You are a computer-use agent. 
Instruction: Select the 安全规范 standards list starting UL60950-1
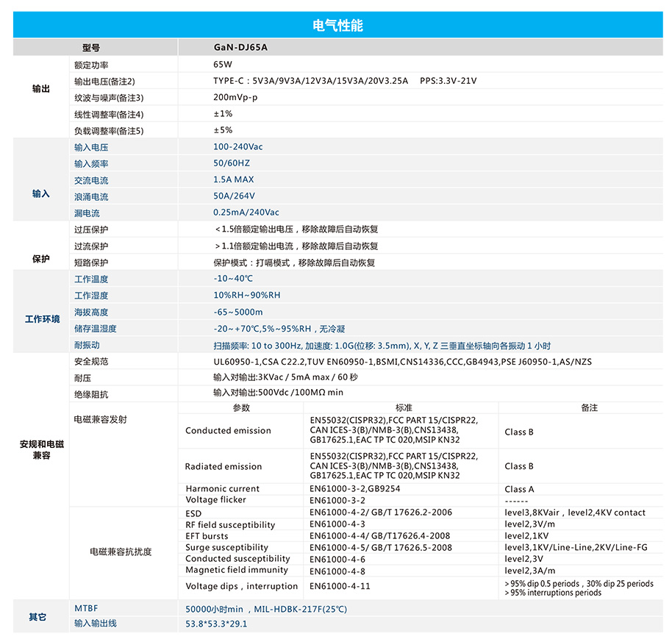[402, 362]
